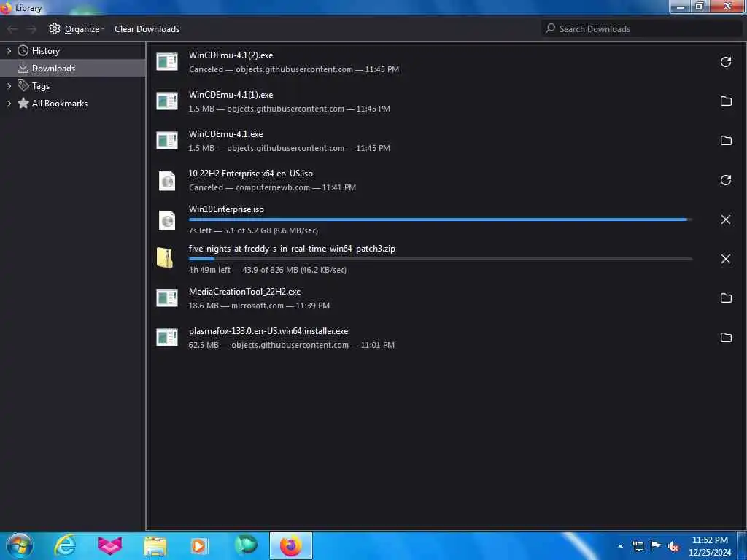The image size is (747, 560).
Task: Click the WinCDEmu-4.1(1).exe file icon
Action: [167, 101]
